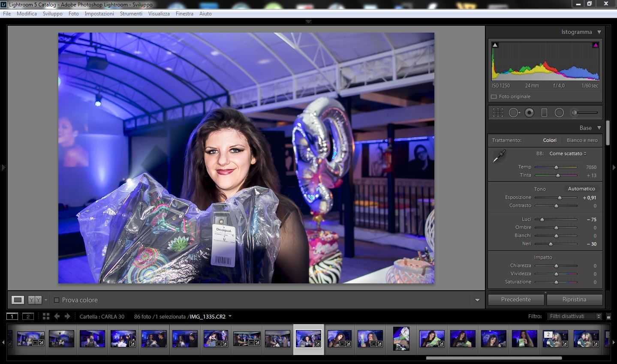The image size is (617, 364).
Task: Collapse the Istogramma panel
Action: [x=599, y=31]
